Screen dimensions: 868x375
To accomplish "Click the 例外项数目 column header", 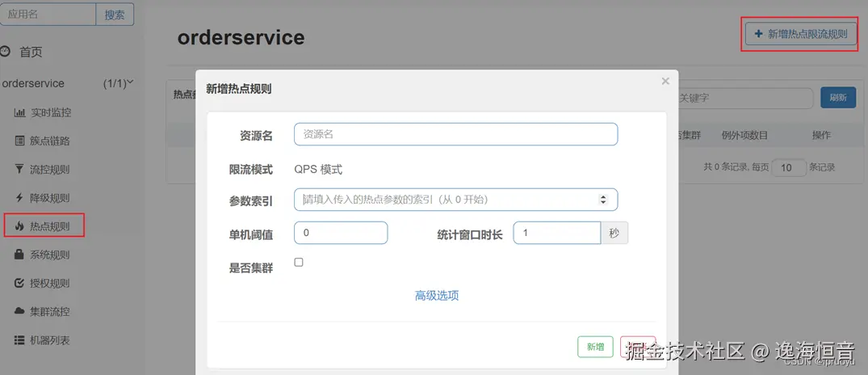I will click(x=744, y=135).
